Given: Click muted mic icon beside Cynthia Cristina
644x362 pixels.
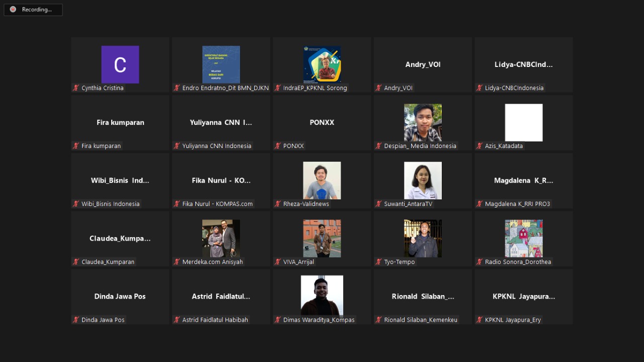Looking at the screenshot, I should (x=76, y=88).
